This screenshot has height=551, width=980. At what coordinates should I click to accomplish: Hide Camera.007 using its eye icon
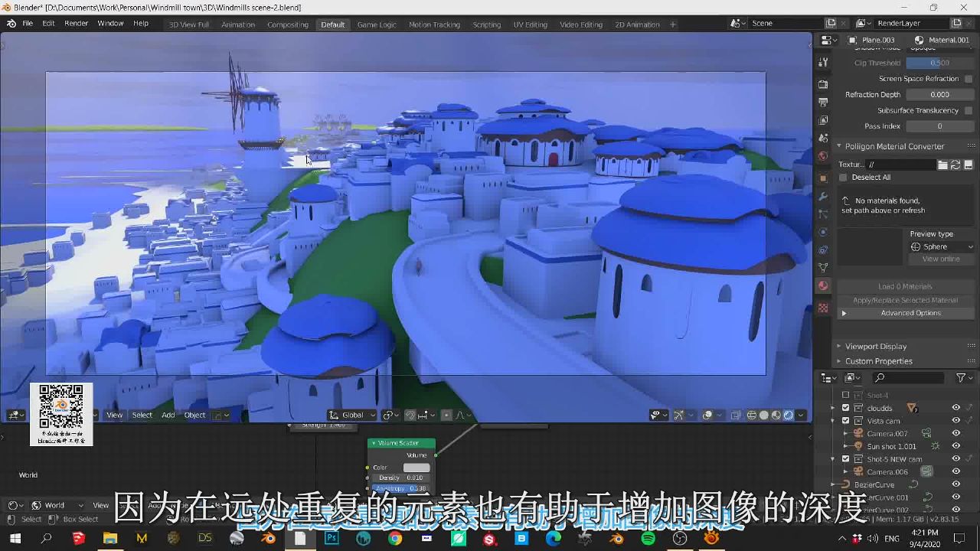coord(955,433)
